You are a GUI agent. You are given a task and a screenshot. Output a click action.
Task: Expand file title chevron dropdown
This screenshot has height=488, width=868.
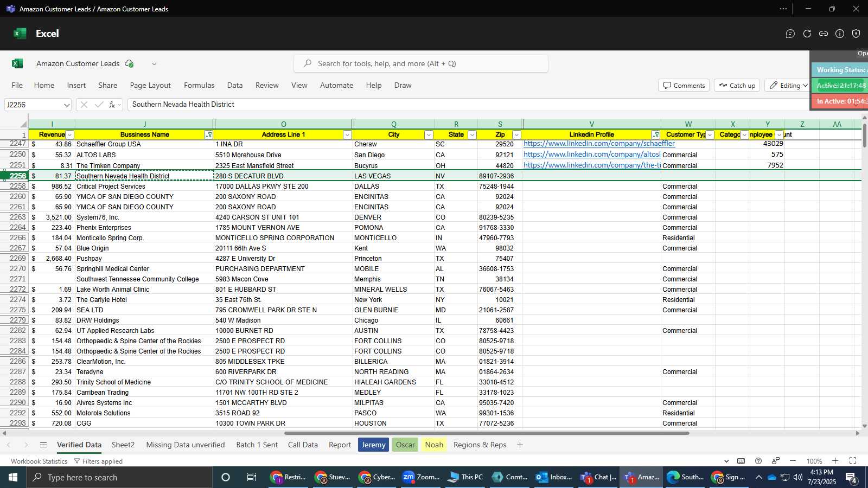(x=154, y=63)
